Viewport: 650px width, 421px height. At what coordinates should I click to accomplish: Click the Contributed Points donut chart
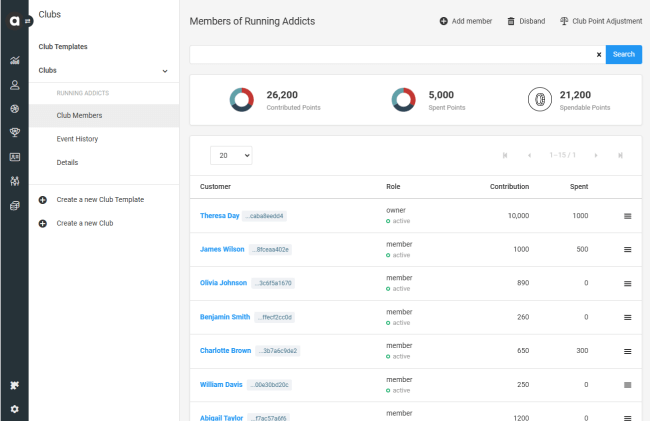click(243, 99)
